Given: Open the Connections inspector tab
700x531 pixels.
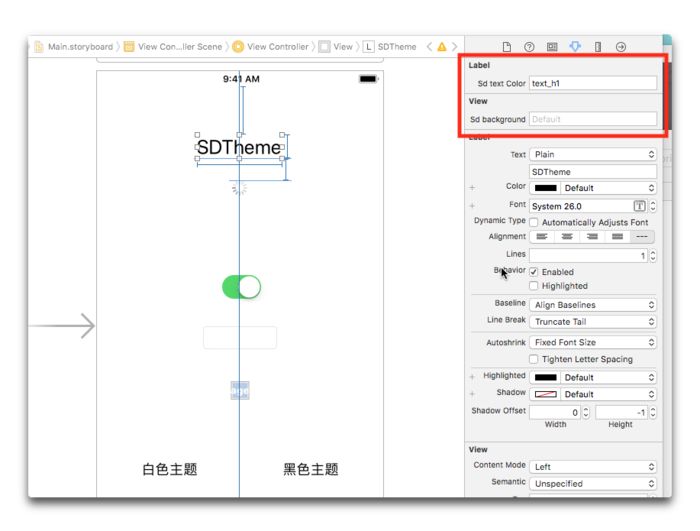Looking at the screenshot, I should coord(621,46).
